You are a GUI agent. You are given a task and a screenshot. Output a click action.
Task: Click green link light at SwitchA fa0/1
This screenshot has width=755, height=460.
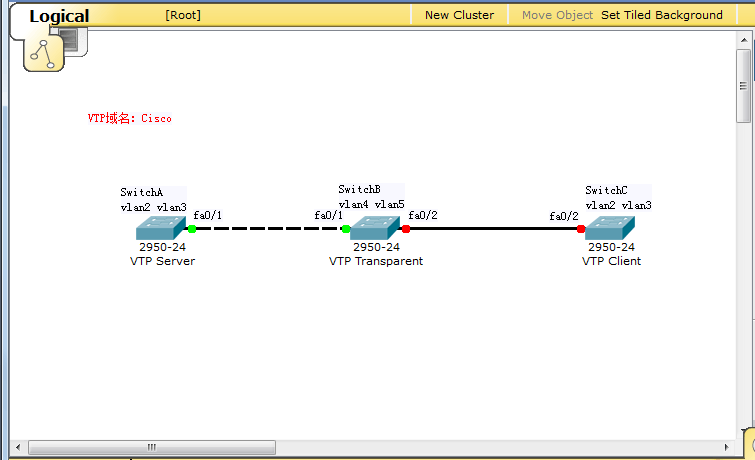(192, 229)
